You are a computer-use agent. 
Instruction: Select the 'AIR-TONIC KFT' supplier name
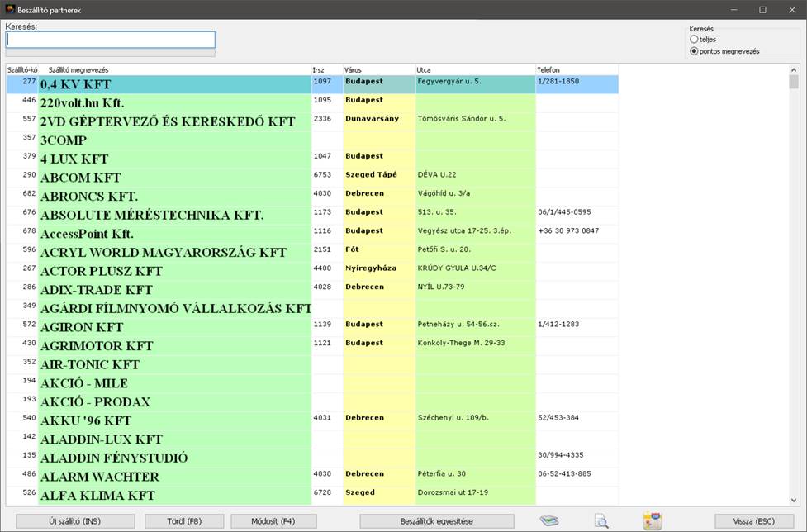(x=90, y=365)
